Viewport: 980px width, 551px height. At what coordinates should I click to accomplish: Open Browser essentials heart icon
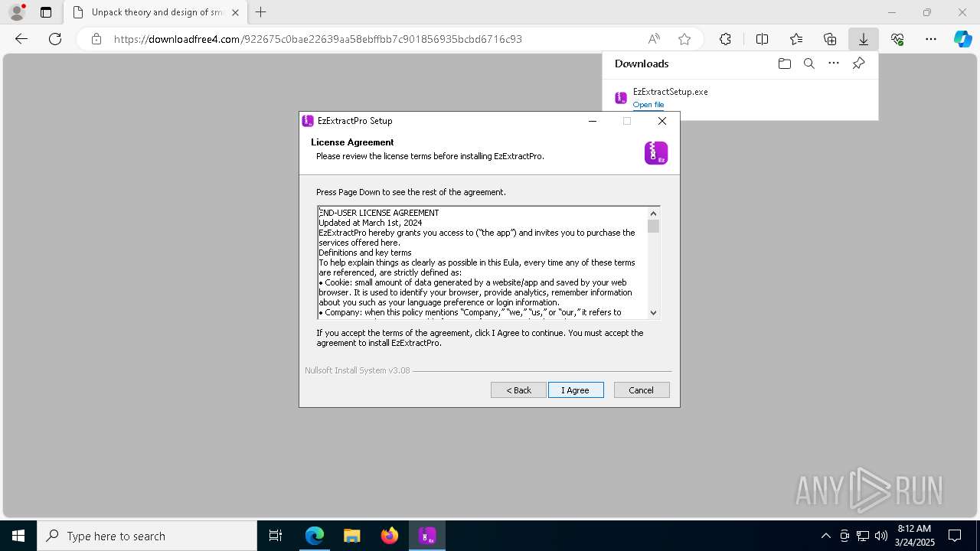click(897, 39)
